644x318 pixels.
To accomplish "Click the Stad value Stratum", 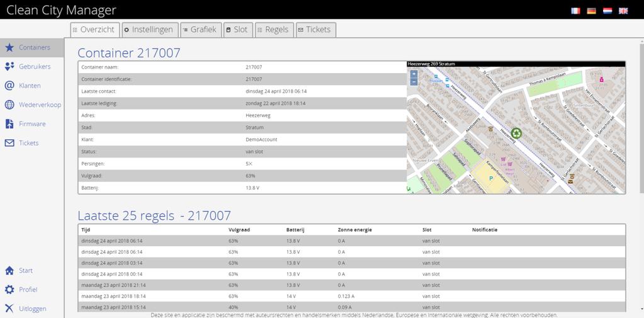I will point(255,128).
